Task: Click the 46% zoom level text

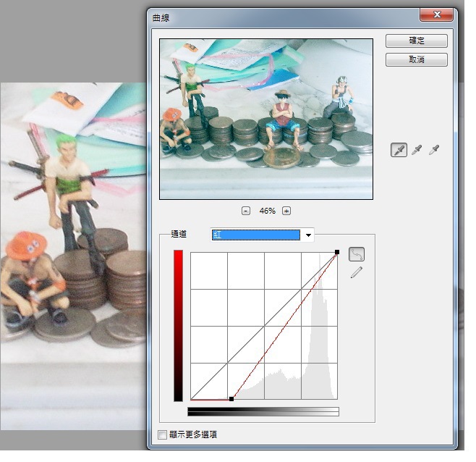Action: (267, 211)
